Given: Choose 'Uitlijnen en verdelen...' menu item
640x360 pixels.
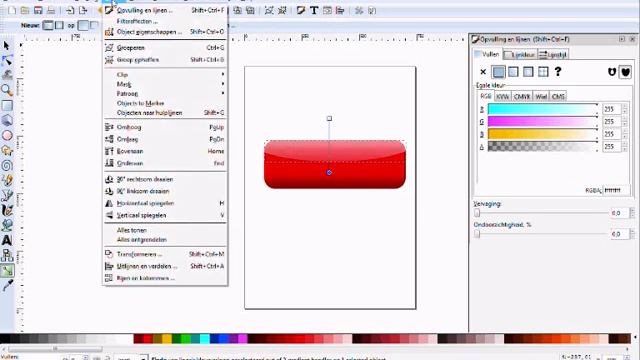Looking at the screenshot, I should pyautogui.click(x=165, y=266).
